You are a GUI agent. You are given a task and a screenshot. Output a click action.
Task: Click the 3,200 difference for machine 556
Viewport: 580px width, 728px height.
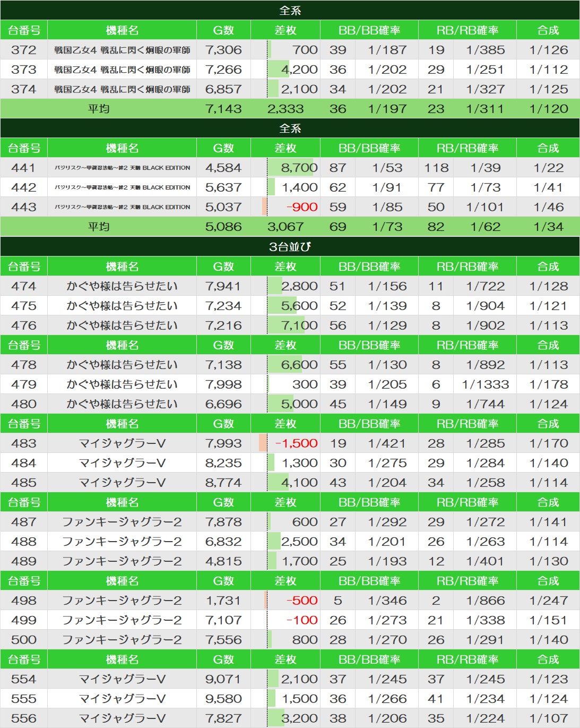[299, 718]
